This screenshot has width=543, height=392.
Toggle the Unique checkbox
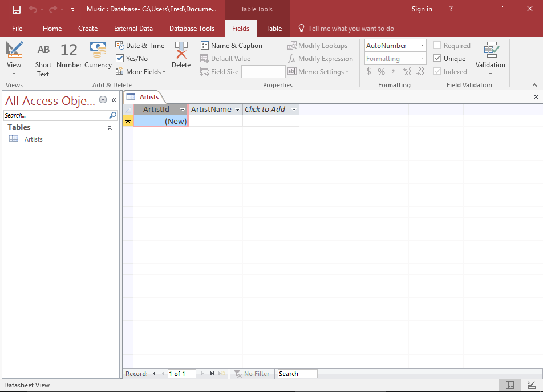coord(437,58)
